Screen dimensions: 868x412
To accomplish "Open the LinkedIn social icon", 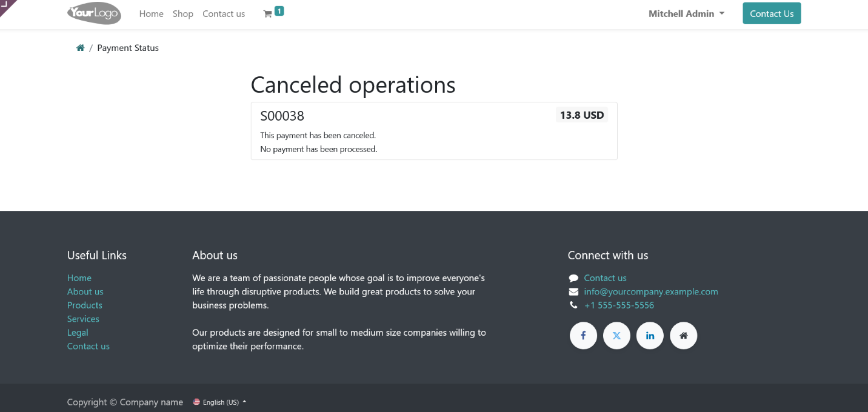I will point(650,335).
